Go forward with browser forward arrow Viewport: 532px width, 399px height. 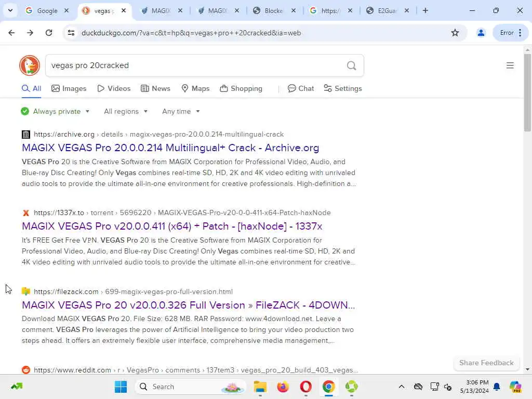click(x=30, y=33)
